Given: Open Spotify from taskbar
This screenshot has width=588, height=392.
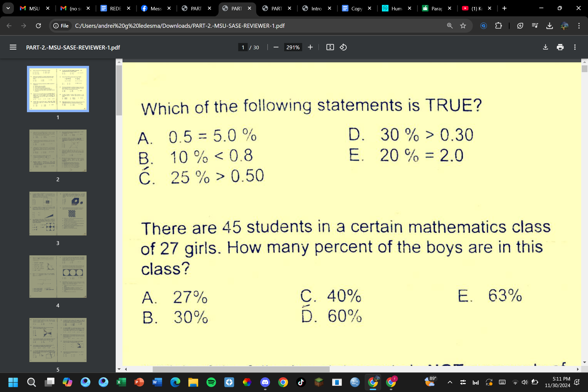Looking at the screenshot, I should coord(211,382).
